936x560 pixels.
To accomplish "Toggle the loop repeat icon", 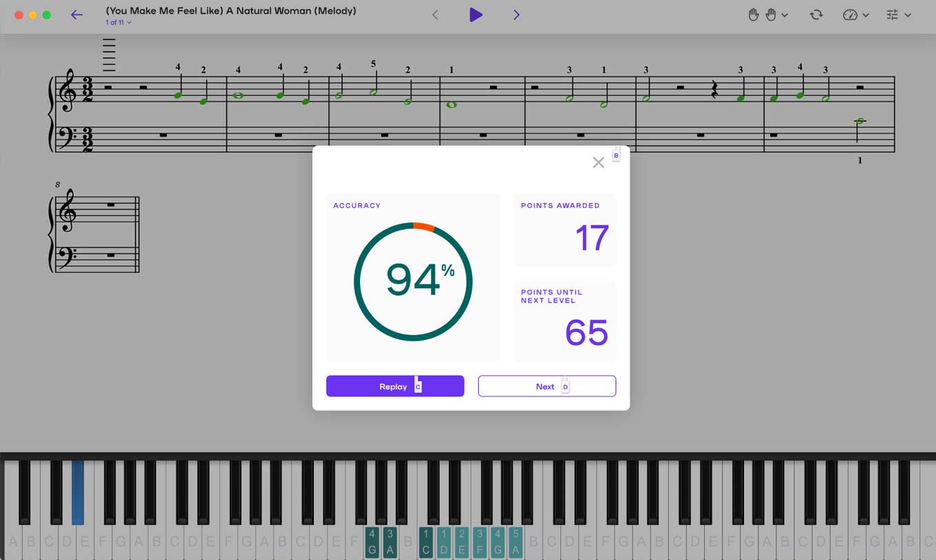I will pos(816,14).
